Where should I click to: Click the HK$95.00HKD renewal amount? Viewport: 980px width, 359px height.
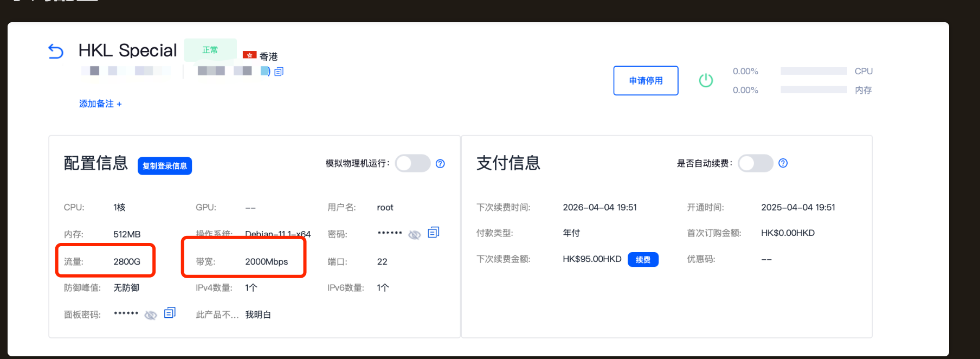click(592, 259)
